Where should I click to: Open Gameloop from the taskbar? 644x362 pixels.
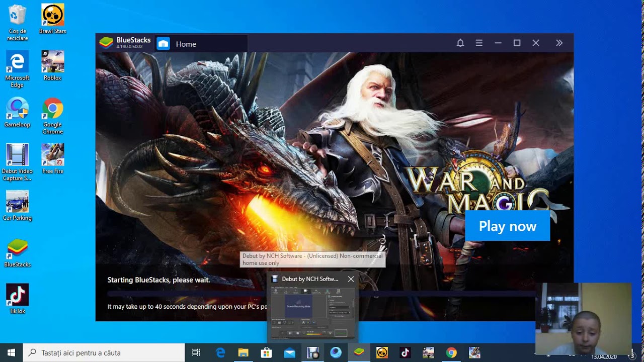tap(336, 352)
